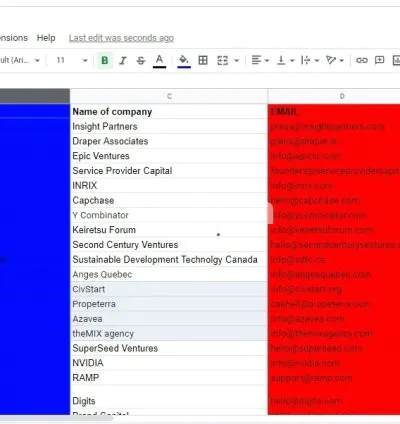Viewport: 400px width, 424px height.
Task: Click the merge cells icon
Action: [x=222, y=60]
